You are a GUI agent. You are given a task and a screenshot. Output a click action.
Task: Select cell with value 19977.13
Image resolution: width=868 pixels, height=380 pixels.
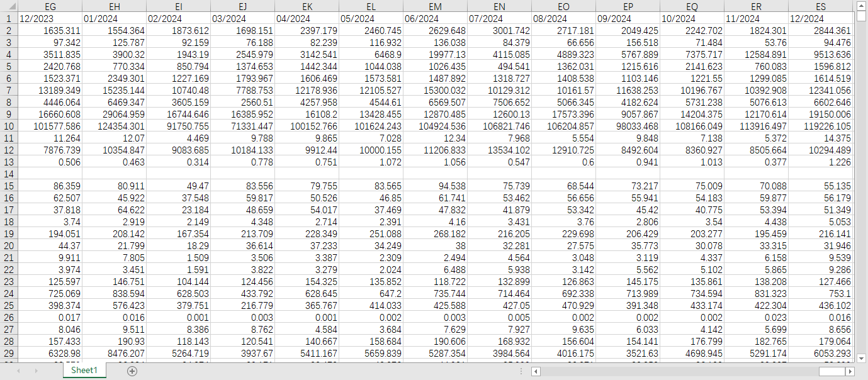click(435, 54)
